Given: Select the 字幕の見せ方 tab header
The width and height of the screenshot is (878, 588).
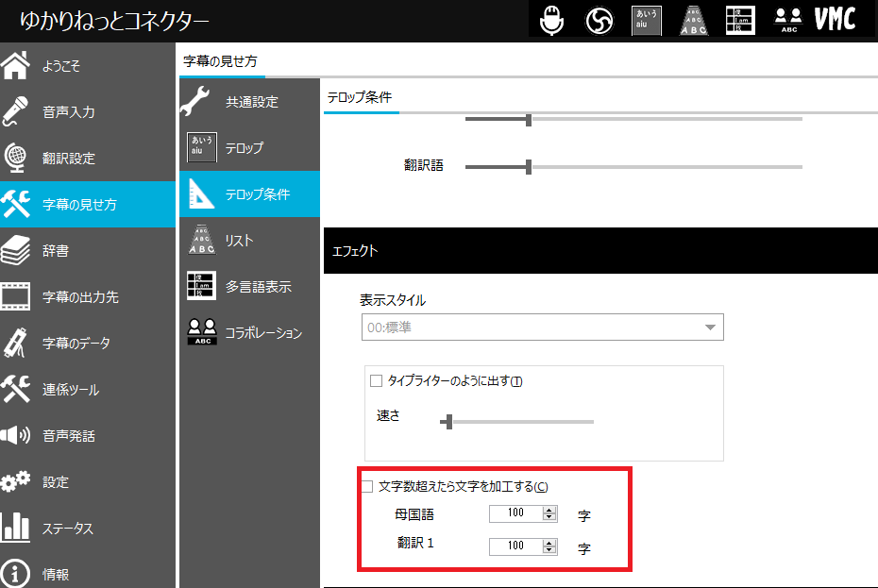Looking at the screenshot, I should point(220,61).
